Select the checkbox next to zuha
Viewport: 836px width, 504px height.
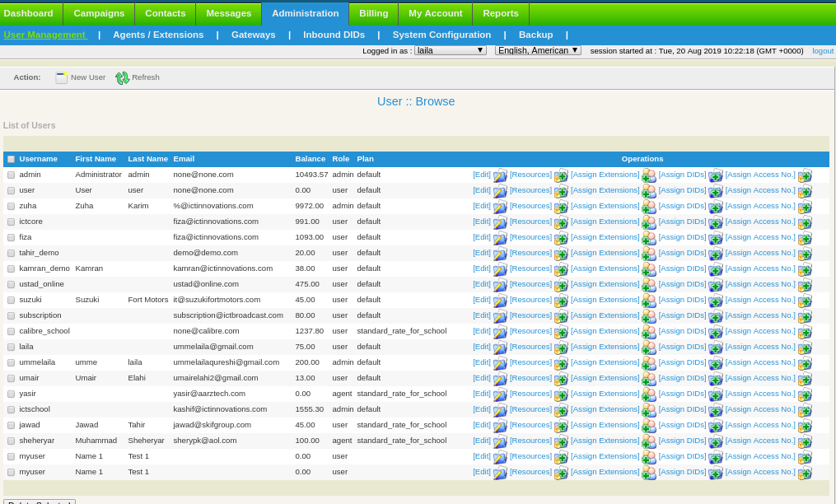tap(12, 207)
